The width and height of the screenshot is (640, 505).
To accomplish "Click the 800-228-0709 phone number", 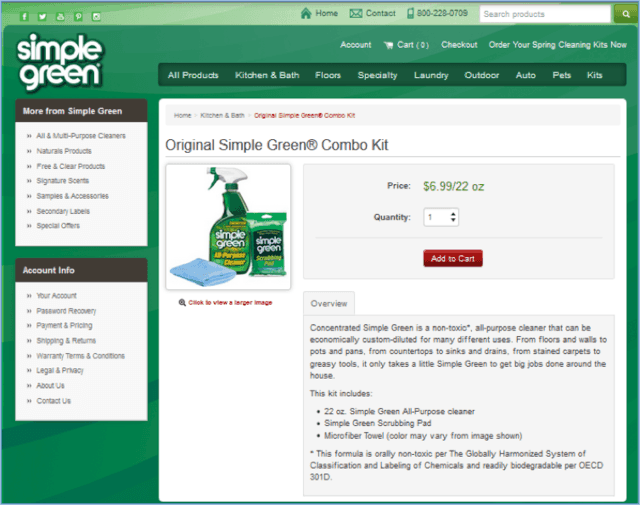I will 442,13.
